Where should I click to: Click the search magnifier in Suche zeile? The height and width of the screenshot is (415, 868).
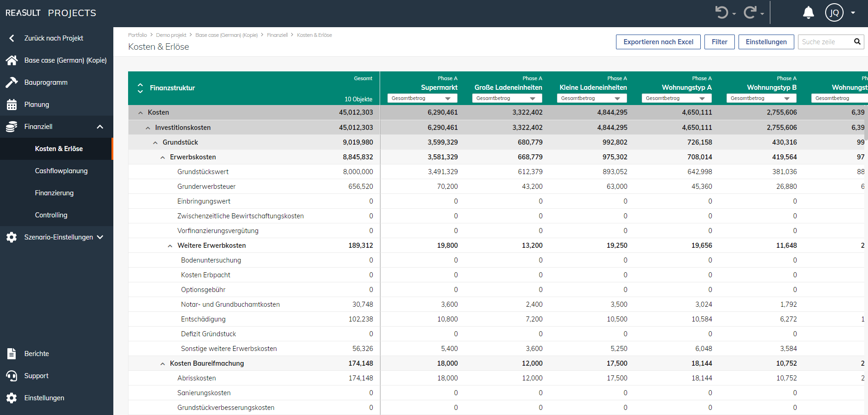pos(857,41)
